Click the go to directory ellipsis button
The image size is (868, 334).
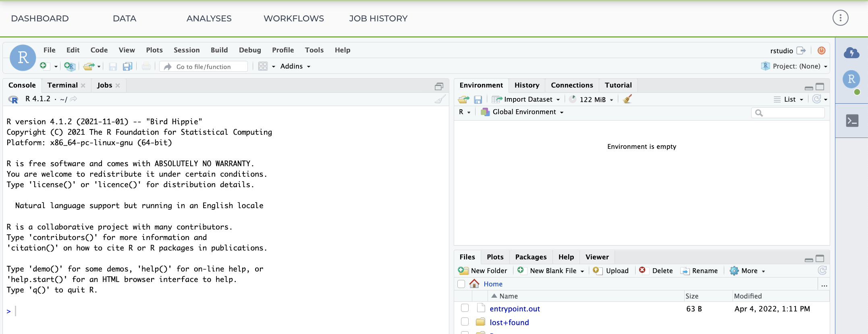[824, 285]
